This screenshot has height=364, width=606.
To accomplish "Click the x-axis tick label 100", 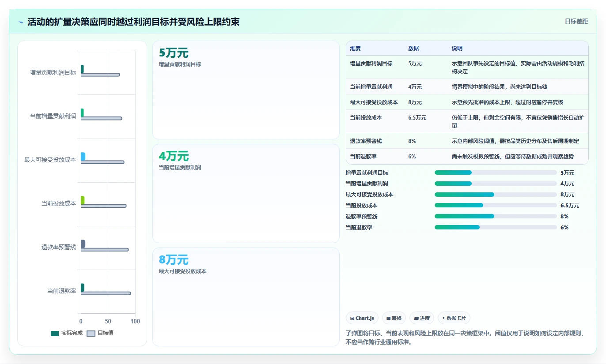I will 135,321.
